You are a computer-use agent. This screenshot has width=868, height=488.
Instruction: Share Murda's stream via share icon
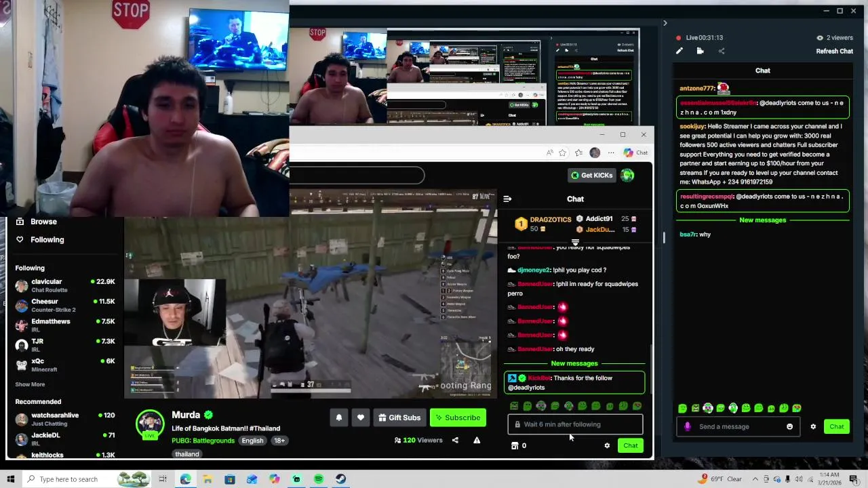click(x=455, y=440)
